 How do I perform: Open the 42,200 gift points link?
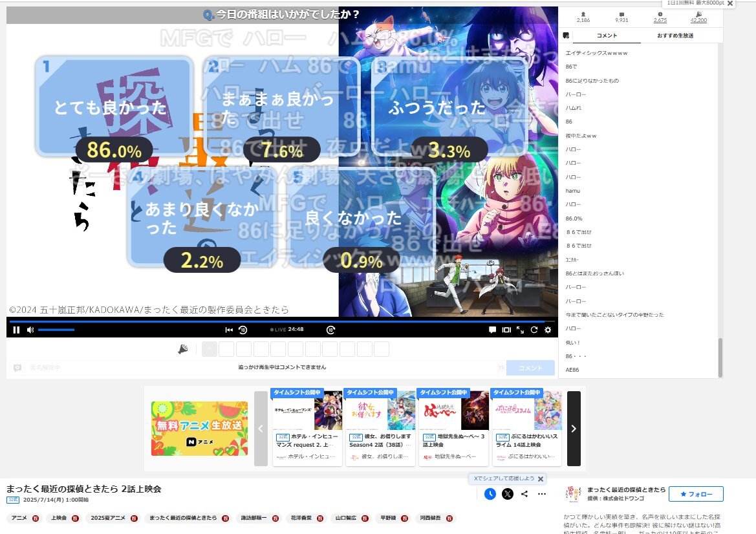(x=698, y=20)
